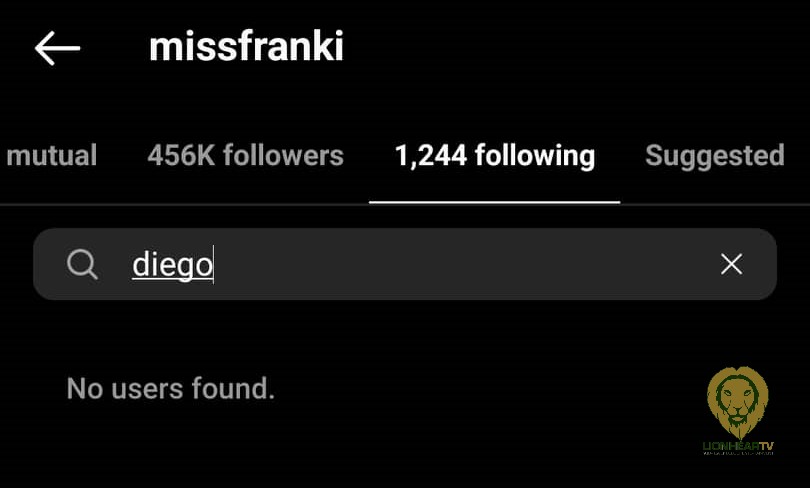Click the underlined word diego
Viewport: 810px width, 488px height.
click(172, 265)
